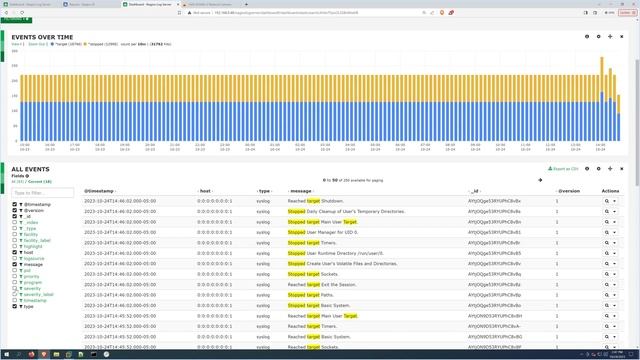
Task: Go to next page of events arrow
Action: pos(540,180)
